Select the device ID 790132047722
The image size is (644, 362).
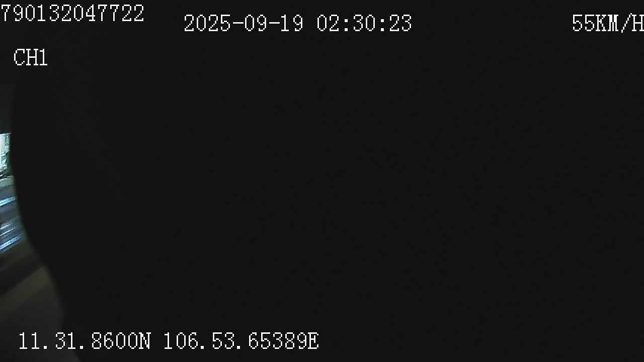(x=72, y=13)
